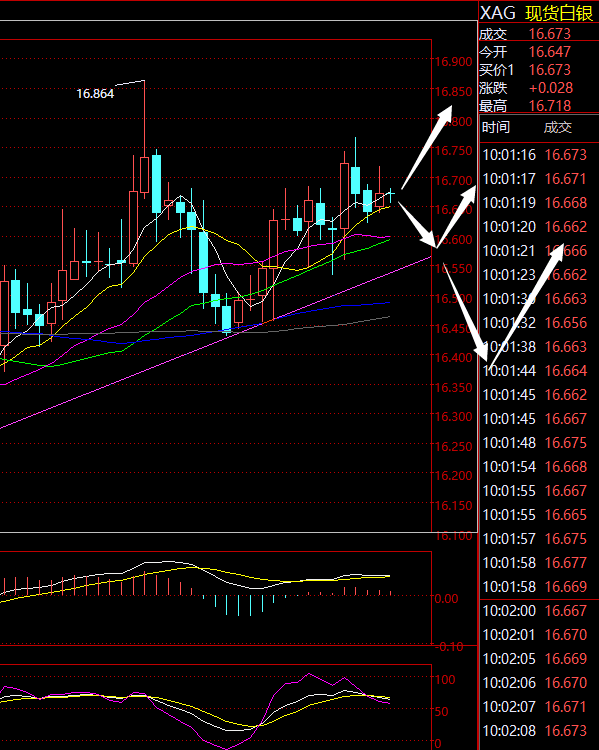Click the 16.150 price axis label
The width and height of the screenshot is (599, 750).
click(453, 505)
